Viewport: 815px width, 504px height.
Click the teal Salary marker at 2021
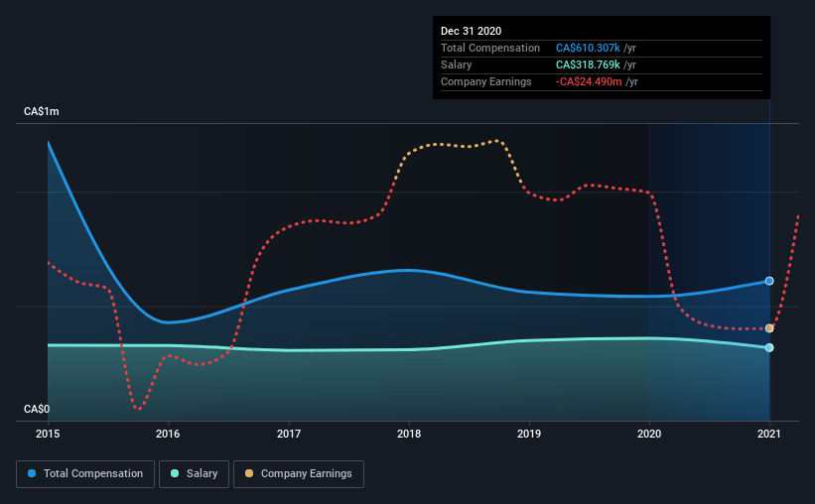coord(769,347)
